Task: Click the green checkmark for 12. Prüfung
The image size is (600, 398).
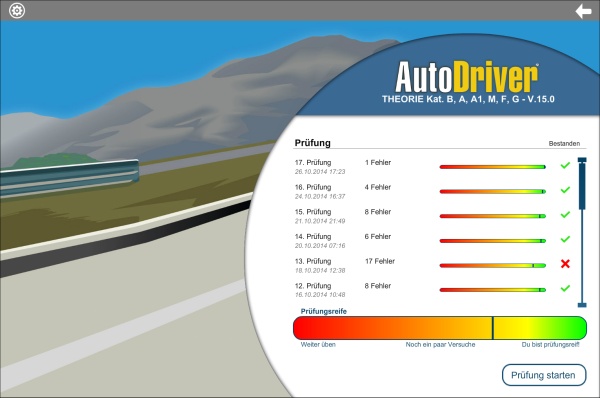Action: (565, 288)
